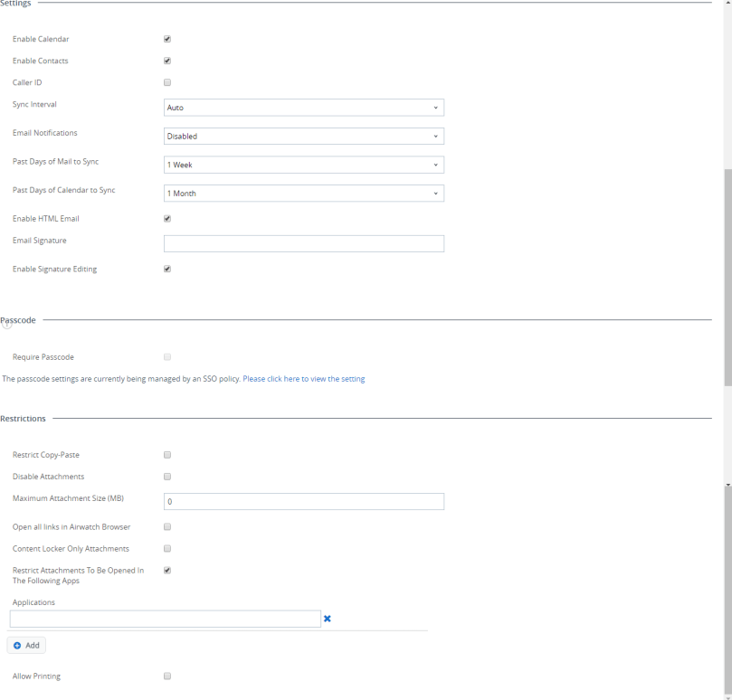Click the Maximum Attachment Size field

click(303, 501)
